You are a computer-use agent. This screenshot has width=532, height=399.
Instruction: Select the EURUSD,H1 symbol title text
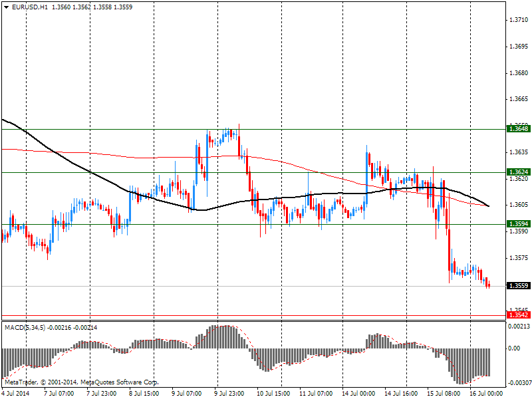click(x=29, y=7)
